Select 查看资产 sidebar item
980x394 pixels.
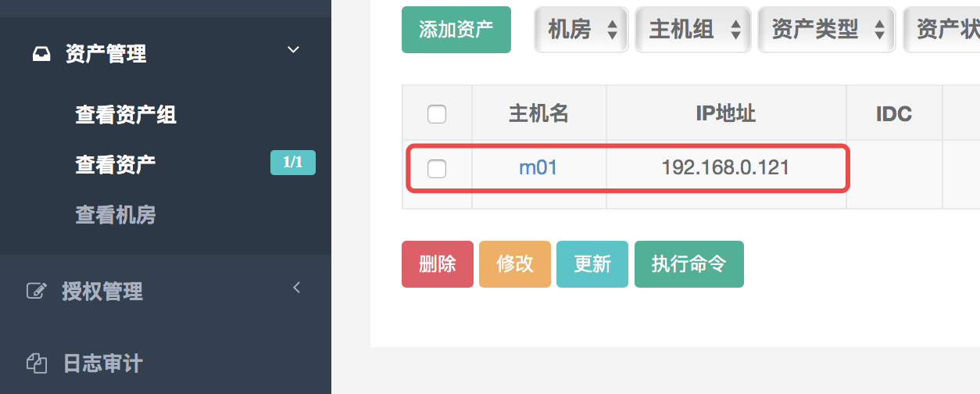[x=116, y=164]
